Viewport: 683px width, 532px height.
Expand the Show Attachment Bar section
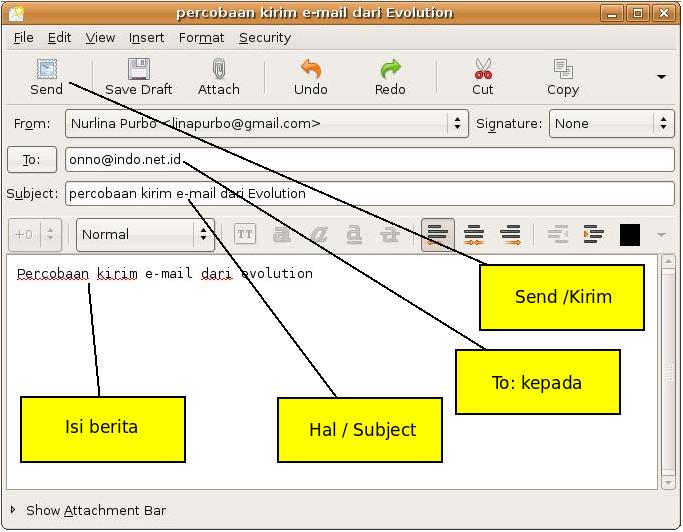[x=14, y=510]
